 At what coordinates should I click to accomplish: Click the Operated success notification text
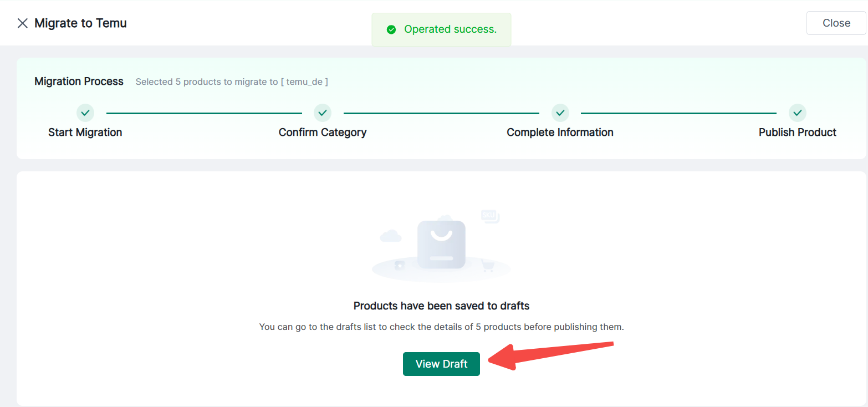(x=450, y=29)
